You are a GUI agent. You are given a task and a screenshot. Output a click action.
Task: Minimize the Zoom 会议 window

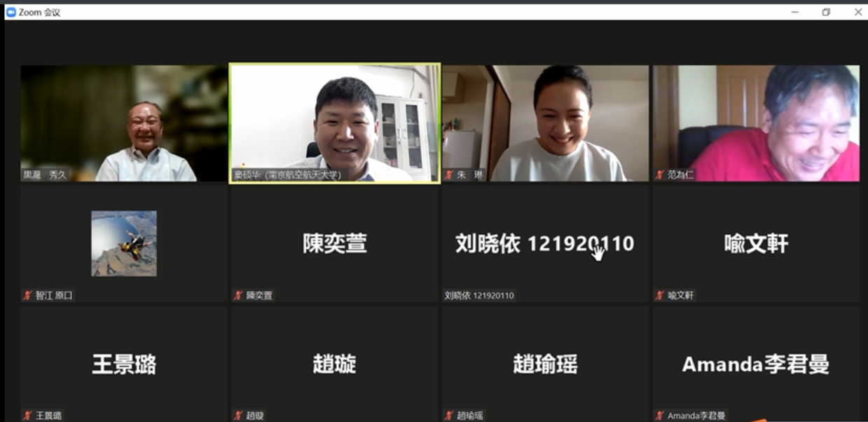794,12
